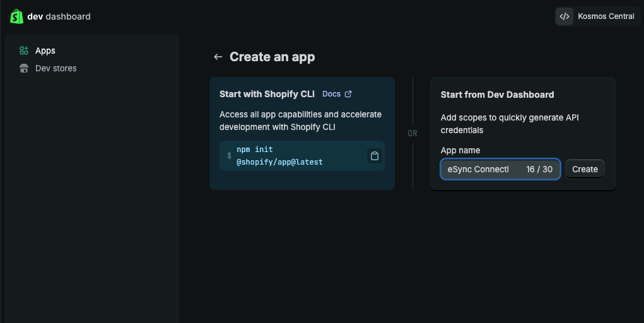Click the dev dashboard title text
The image size is (644, 323).
click(x=59, y=16)
